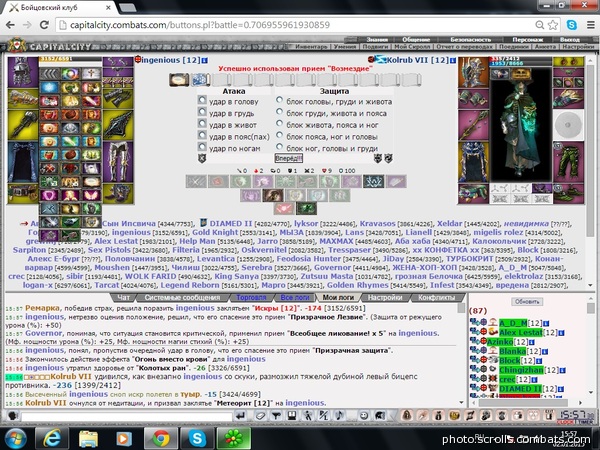Screen dimensions: 600x450
Task: Choose defense 'блок головы, груди и живота'
Action: click(280, 100)
